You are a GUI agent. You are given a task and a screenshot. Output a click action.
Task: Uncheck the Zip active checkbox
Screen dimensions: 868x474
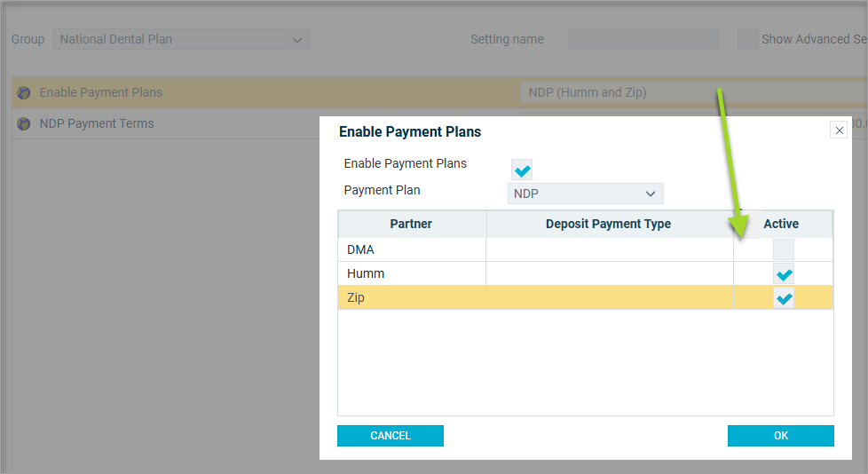(x=784, y=298)
